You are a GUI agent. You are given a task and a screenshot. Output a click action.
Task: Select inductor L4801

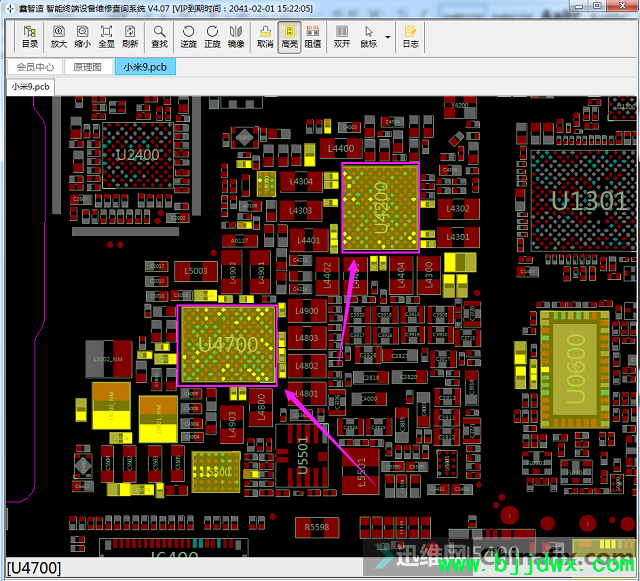307,394
